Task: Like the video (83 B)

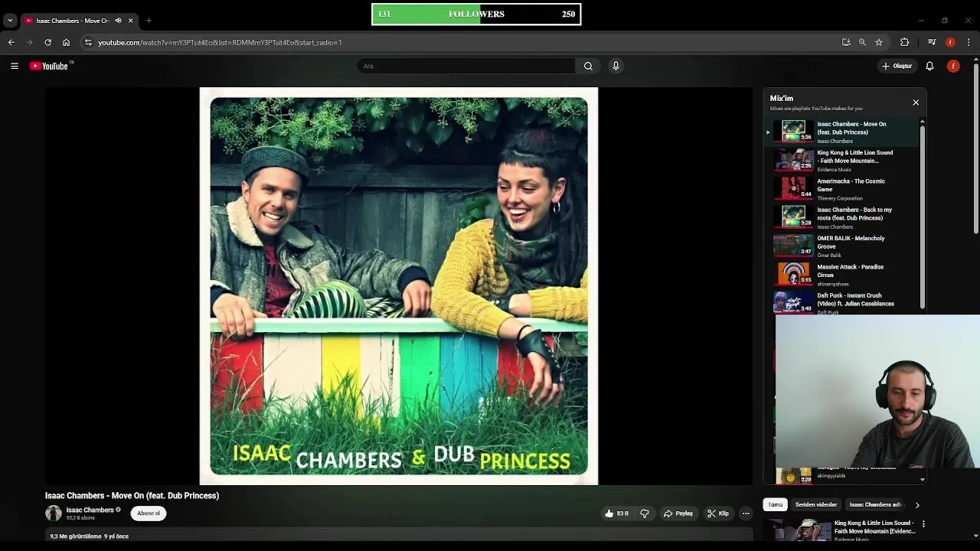Action: [x=617, y=514]
